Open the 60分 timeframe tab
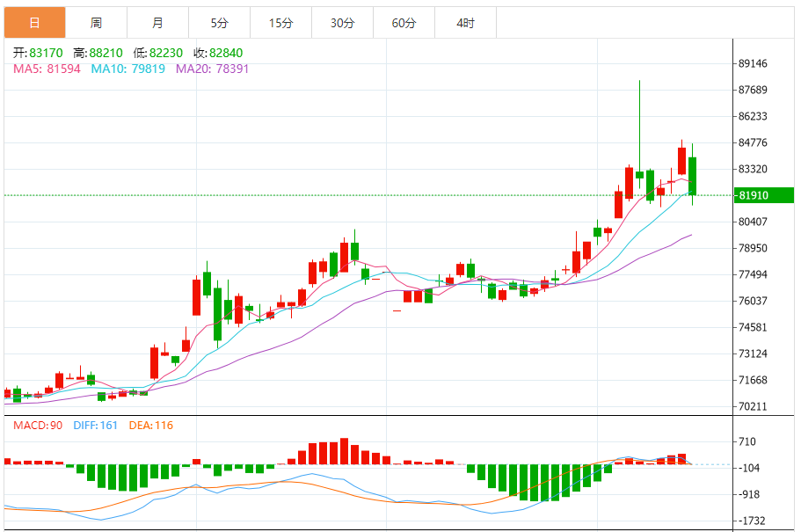This screenshot has width=801, height=532. coord(404,23)
